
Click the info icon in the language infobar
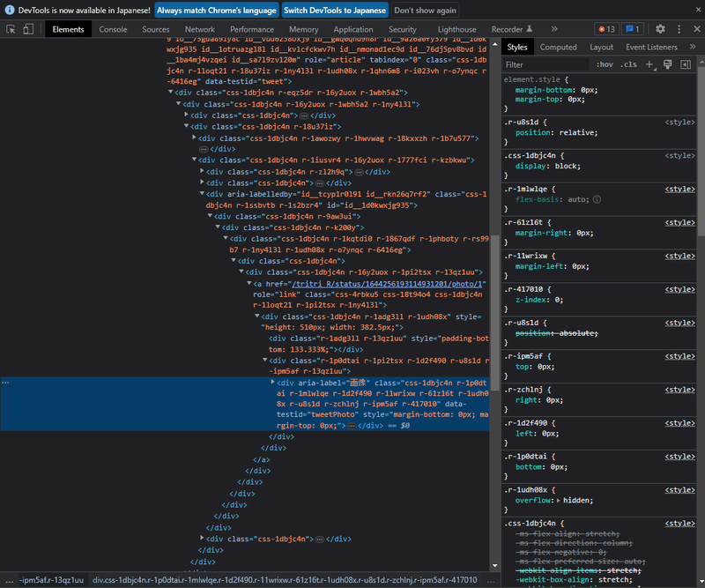[x=10, y=10]
